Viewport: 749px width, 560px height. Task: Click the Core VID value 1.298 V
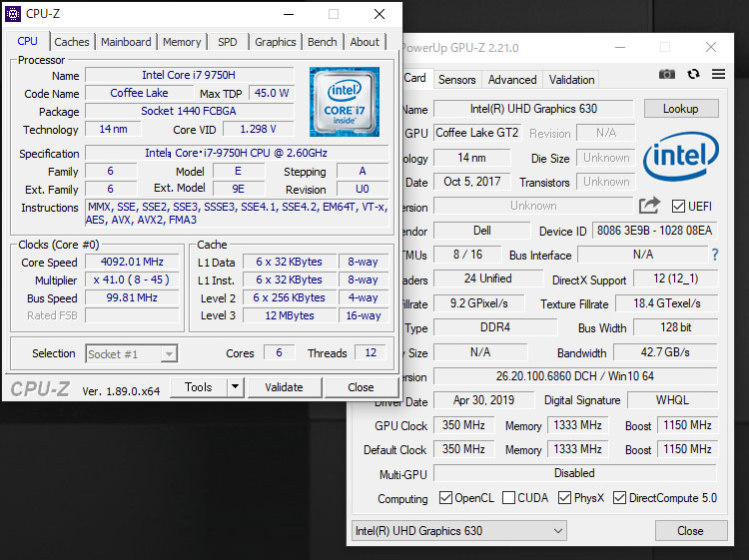tap(258, 129)
